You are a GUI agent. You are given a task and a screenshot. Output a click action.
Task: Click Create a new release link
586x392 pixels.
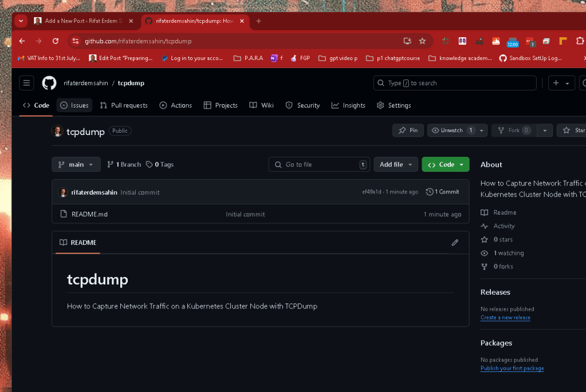(x=505, y=318)
